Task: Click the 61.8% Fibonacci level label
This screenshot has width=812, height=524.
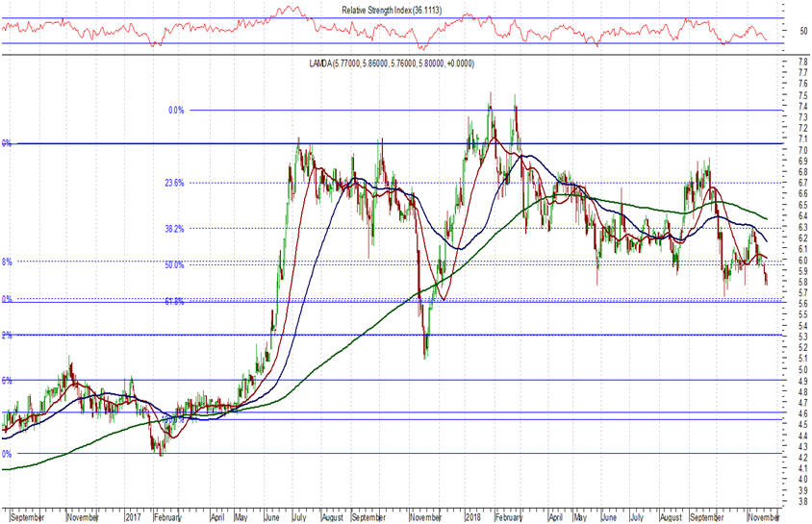Action: (174, 301)
